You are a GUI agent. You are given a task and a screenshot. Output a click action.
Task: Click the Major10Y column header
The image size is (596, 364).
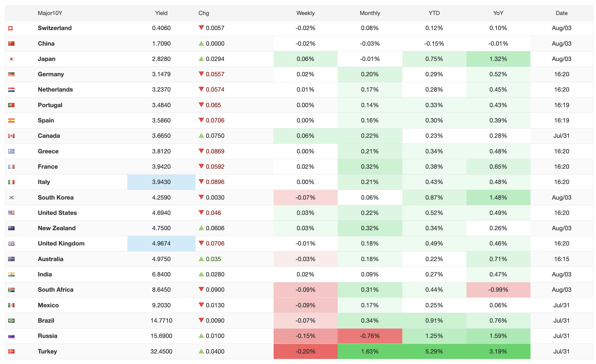tap(50, 13)
